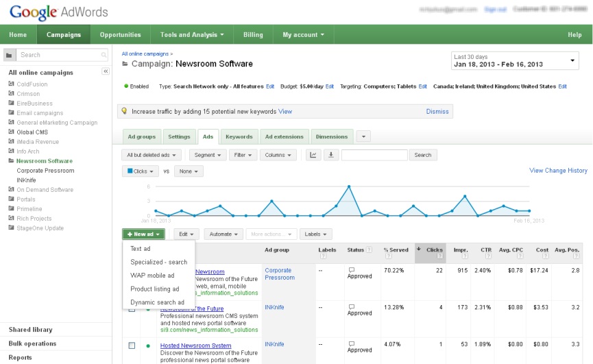593x364 pixels.
Task: Click the Rich Projects campaign icon
Action: pos(12,218)
